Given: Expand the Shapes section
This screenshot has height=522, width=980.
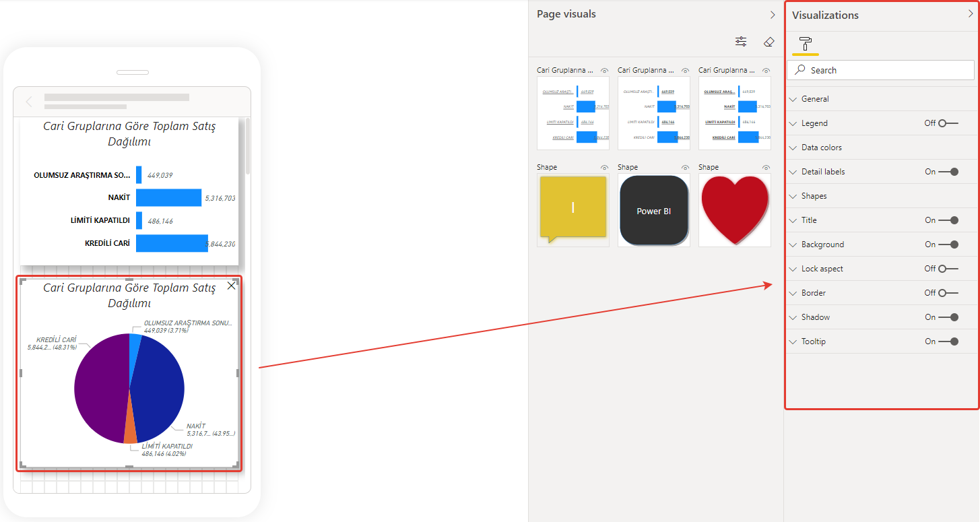Looking at the screenshot, I should (814, 196).
